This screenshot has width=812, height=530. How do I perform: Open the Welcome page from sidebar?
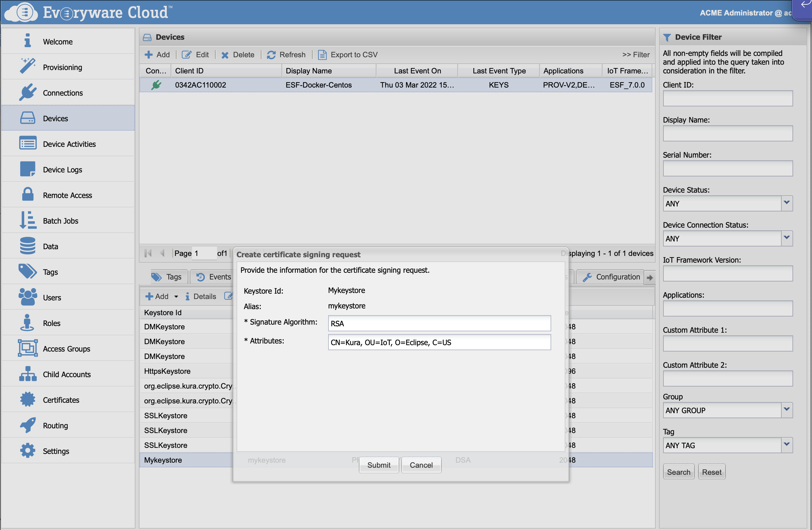pos(68,42)
